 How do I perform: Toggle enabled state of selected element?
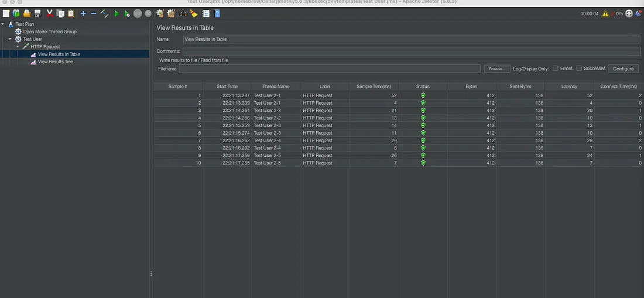point(104,13)
